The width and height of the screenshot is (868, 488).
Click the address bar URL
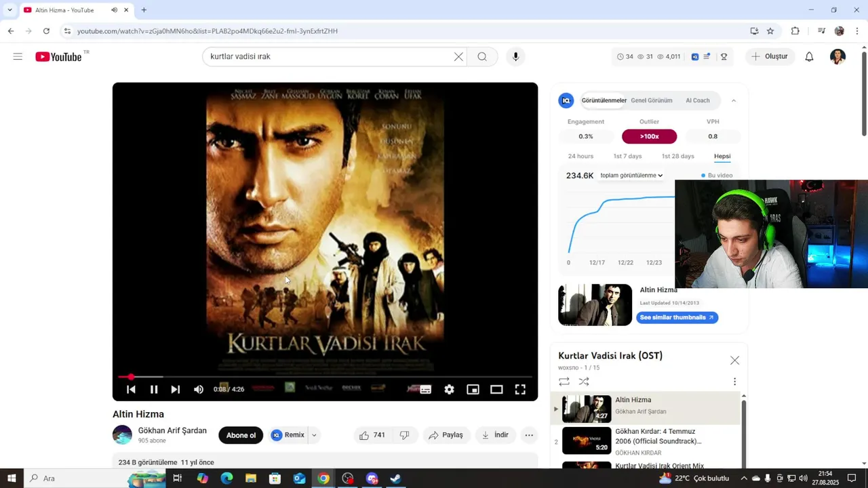pos(208,31)
